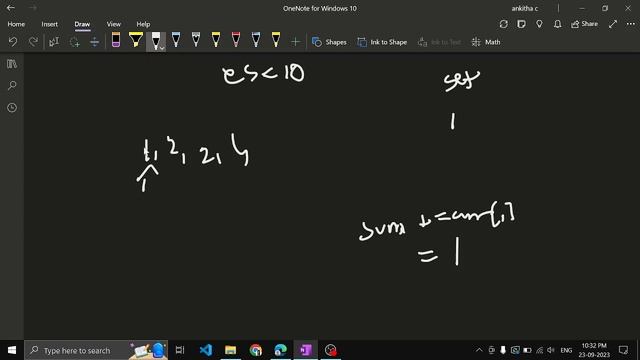Click the disabled Ink to Text button
The image size is (640, 360).
pos(439,42)
